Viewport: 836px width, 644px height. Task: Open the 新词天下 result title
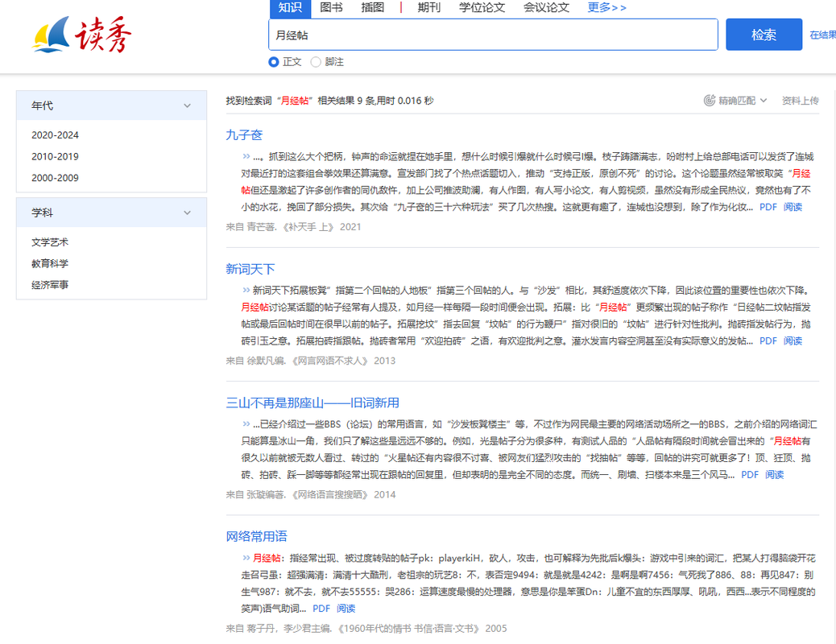coord(250,269)
